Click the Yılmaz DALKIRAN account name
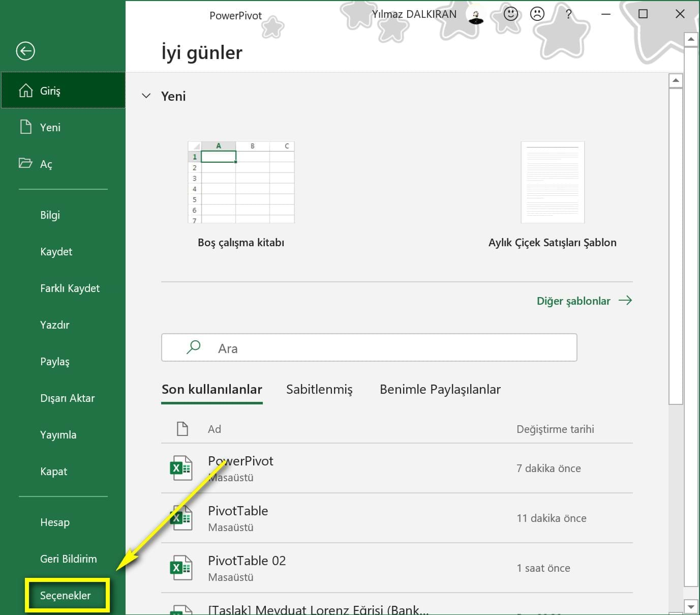The width and height of the screenshot is (700, 615). pyautogui.click(x=414, y=14)
